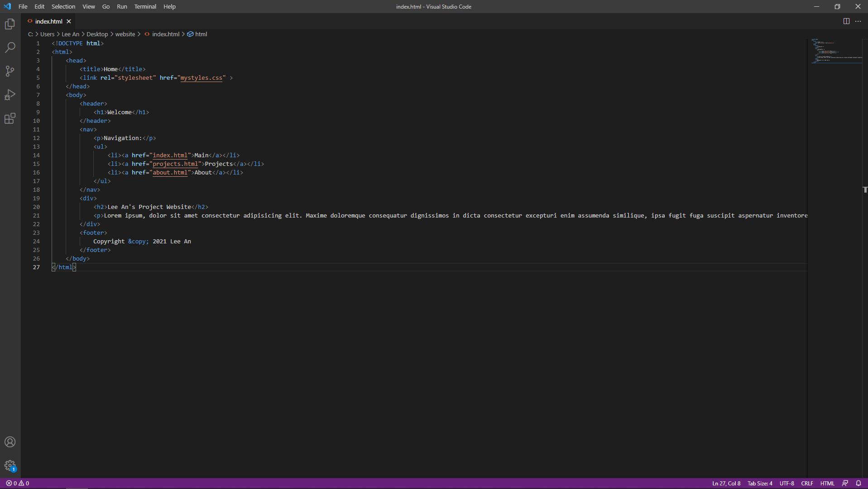Expand the website folder breadcrumb
868x489 pixels.
tap(125, 34)
